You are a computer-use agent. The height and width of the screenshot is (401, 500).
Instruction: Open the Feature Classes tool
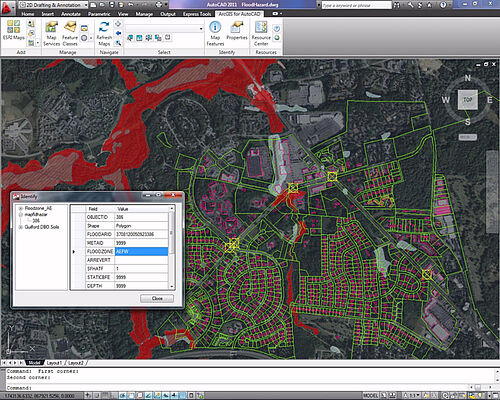(70, 33)
